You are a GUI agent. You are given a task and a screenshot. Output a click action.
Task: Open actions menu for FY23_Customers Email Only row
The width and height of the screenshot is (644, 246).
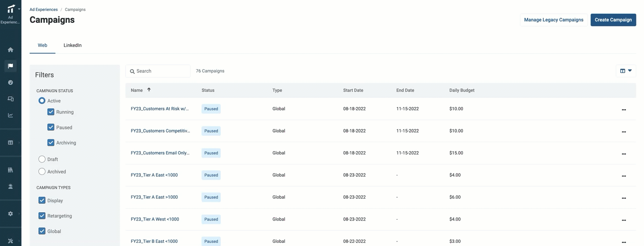(x=623, y=154)
